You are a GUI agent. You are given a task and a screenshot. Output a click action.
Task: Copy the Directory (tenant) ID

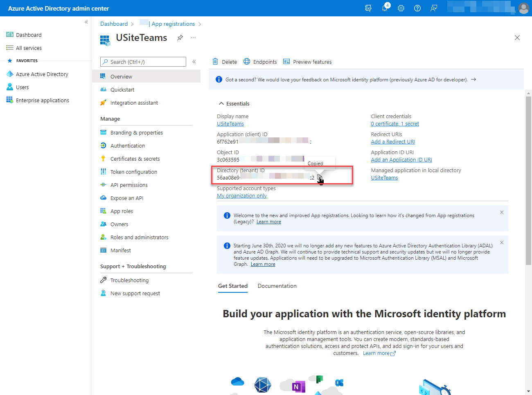[320, 178]
